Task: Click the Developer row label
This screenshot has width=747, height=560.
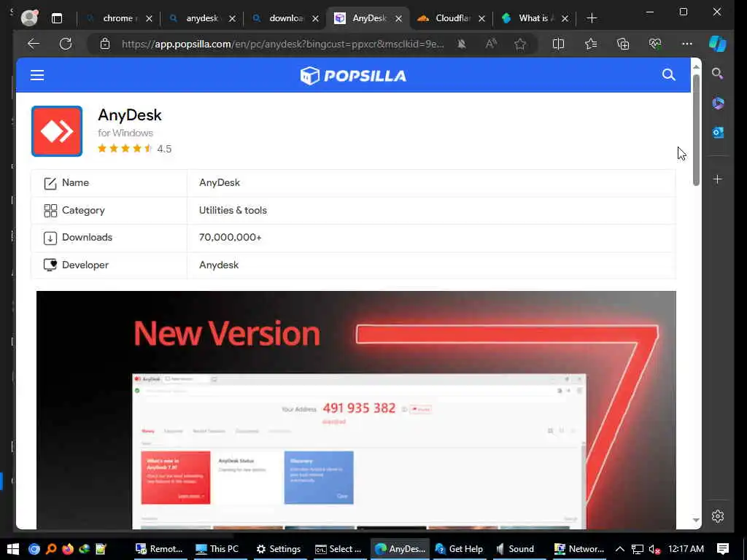Action: pyautogui.click(x=85, y=265)
